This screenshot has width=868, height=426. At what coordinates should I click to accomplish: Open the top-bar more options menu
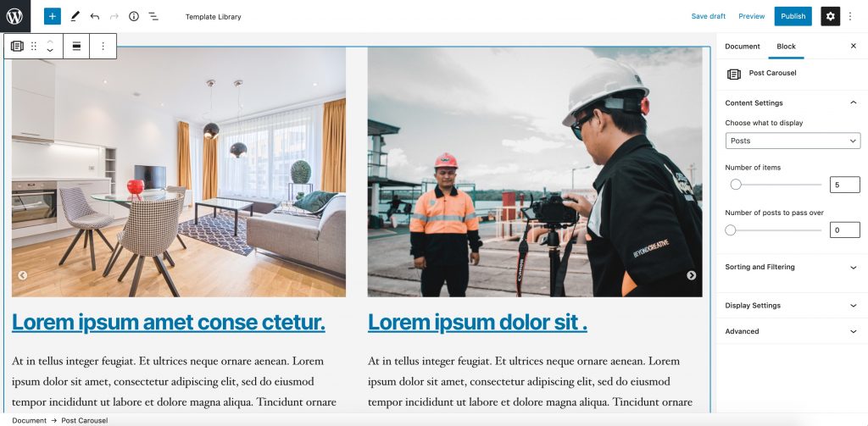(x=851, y=16)
